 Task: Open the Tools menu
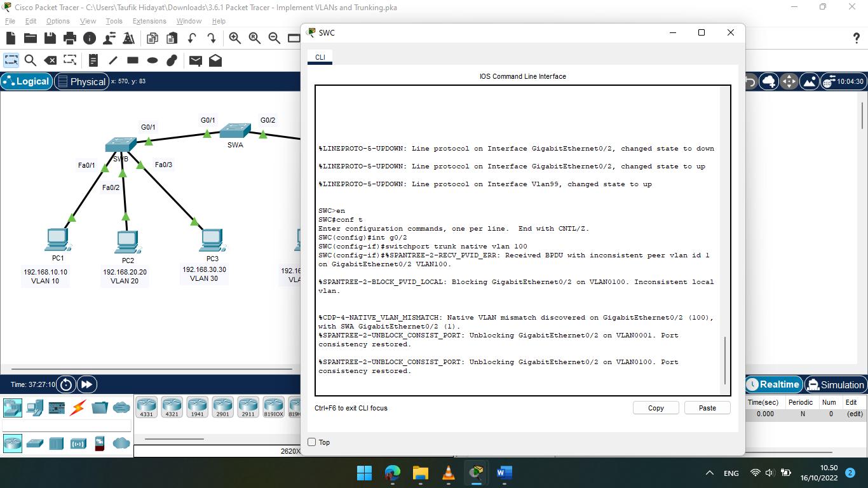(114, 21)
